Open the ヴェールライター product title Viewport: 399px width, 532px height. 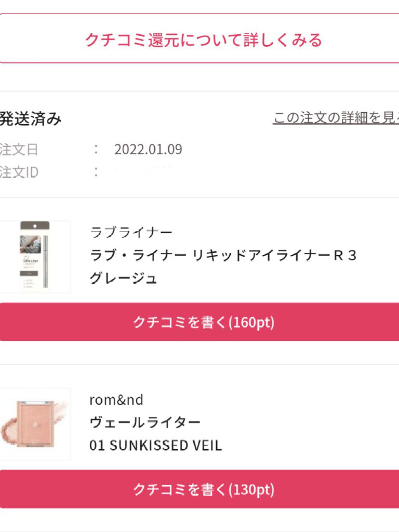145,422
